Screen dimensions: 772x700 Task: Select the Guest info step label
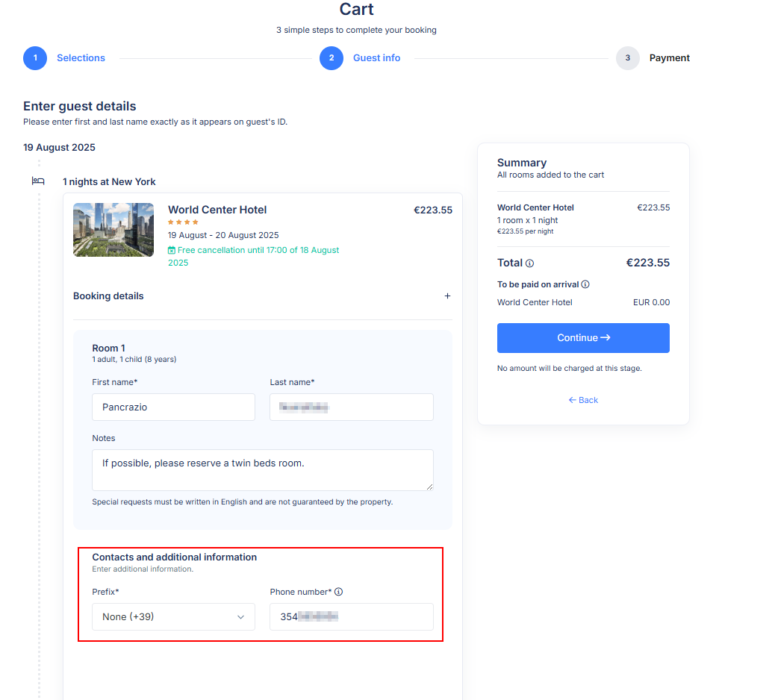(376, 58)
